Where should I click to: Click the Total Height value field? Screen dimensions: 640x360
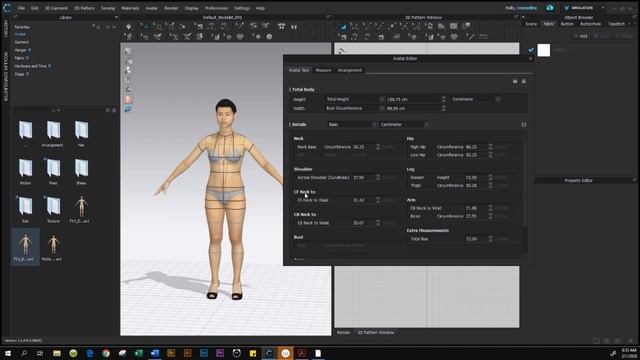pos(413,99)
